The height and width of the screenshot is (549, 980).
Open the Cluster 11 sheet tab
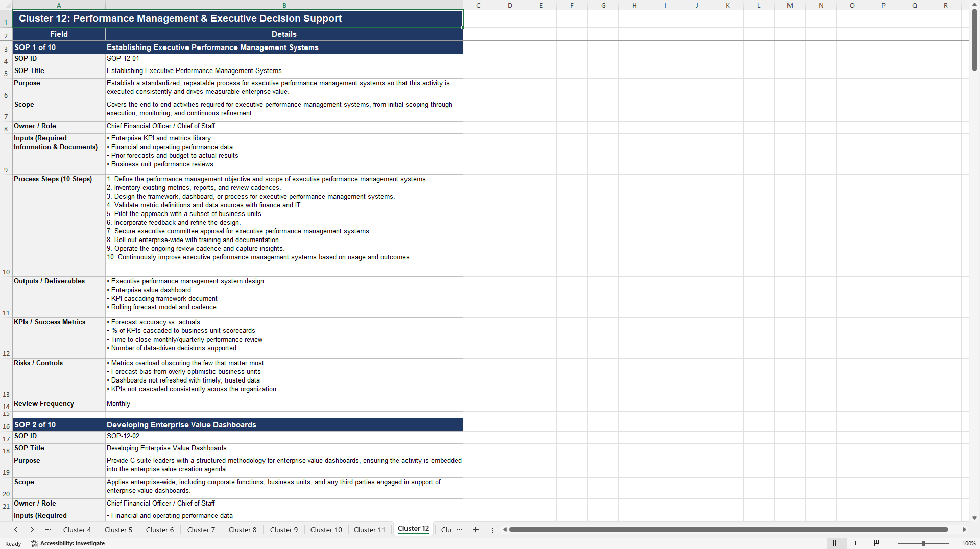[x=369, y=530]
